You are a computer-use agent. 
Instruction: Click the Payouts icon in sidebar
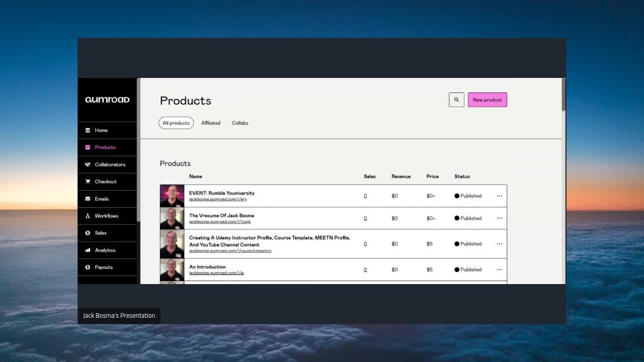point(88,267)
